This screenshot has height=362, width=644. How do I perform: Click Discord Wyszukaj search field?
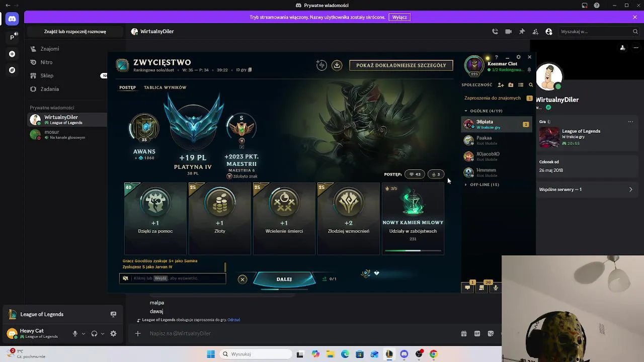click(x=599, y=31)
